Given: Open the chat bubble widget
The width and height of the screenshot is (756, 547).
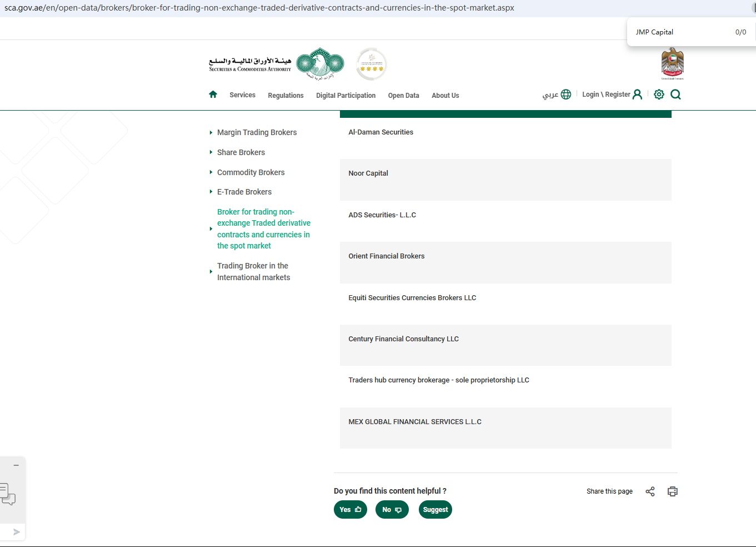Looking at the screenshot, I should coord(7,494).
